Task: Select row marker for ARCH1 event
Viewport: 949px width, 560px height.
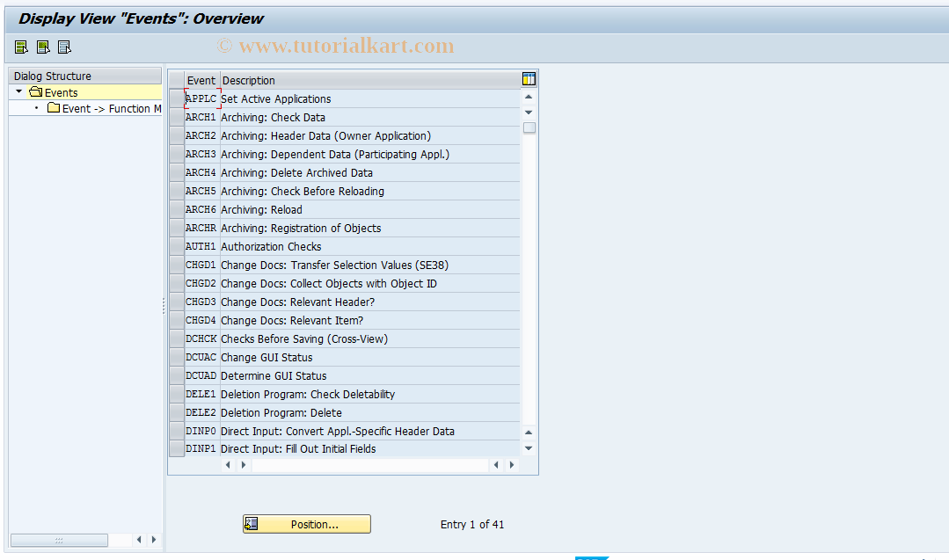Action: click(176, 117)
